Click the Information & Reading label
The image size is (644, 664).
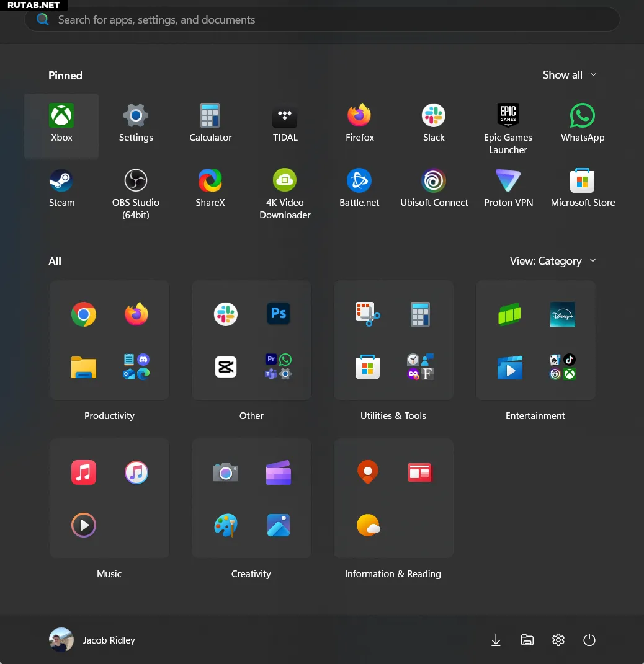tap(393, 574)
